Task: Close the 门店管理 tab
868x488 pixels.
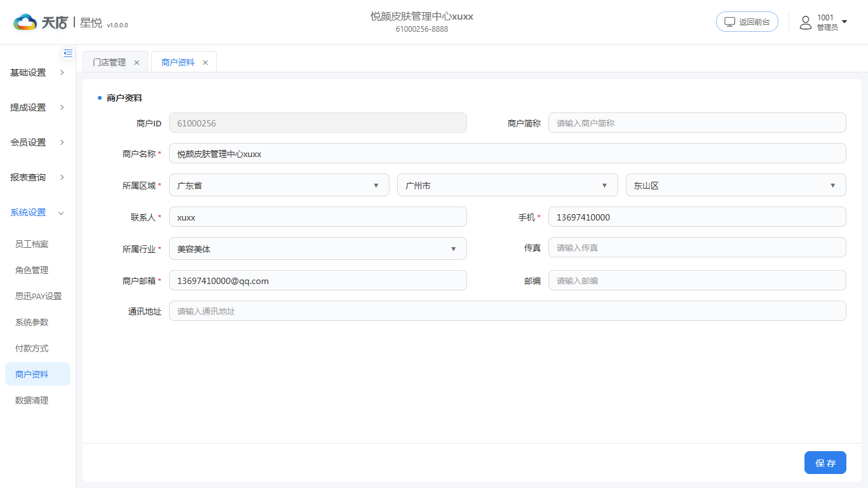Action: pos(137,62)
